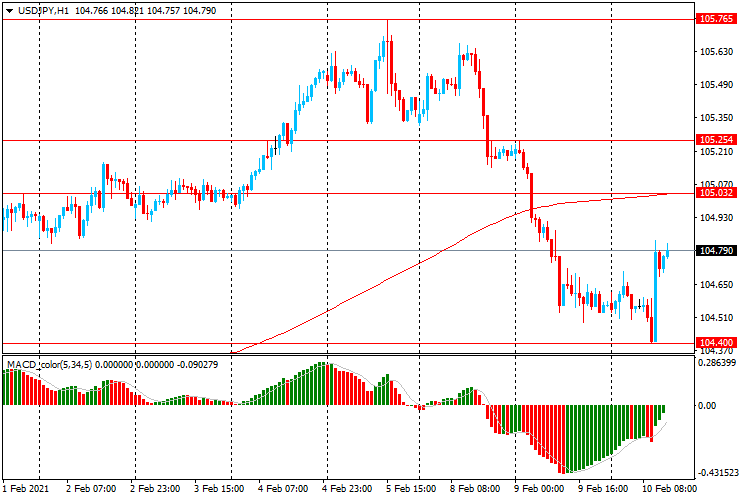This screenshot has width=740, height=500.
Task: Click the 0.286399 MACD scale maximum
Action: coord(717,363)
